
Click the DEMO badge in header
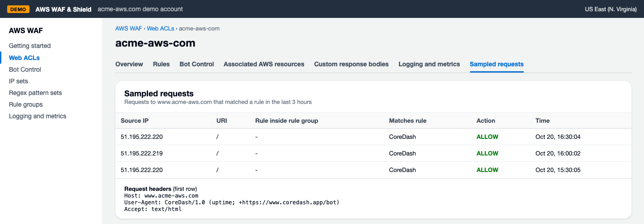pos(18,9)
